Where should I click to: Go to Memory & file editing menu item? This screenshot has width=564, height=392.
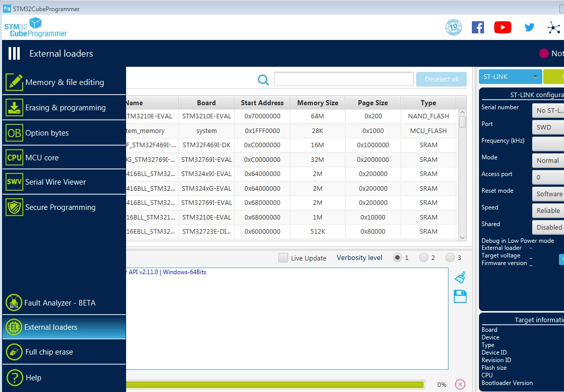65,82
